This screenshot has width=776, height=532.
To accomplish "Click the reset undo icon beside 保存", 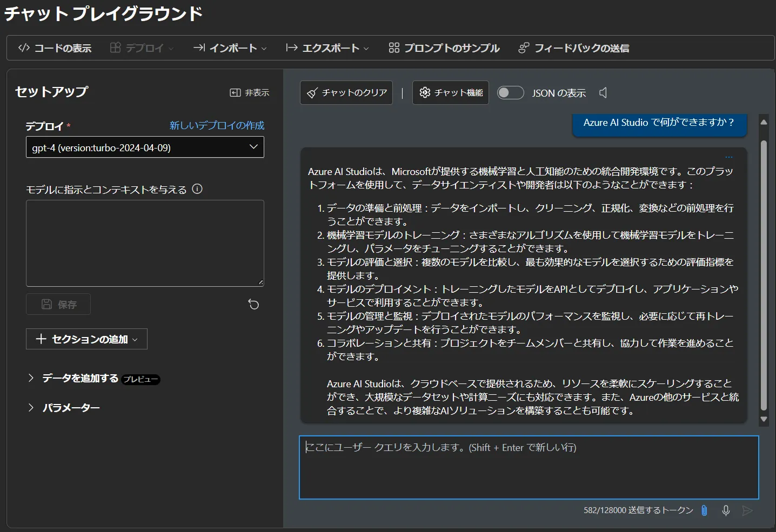I will tap(253, 305).
